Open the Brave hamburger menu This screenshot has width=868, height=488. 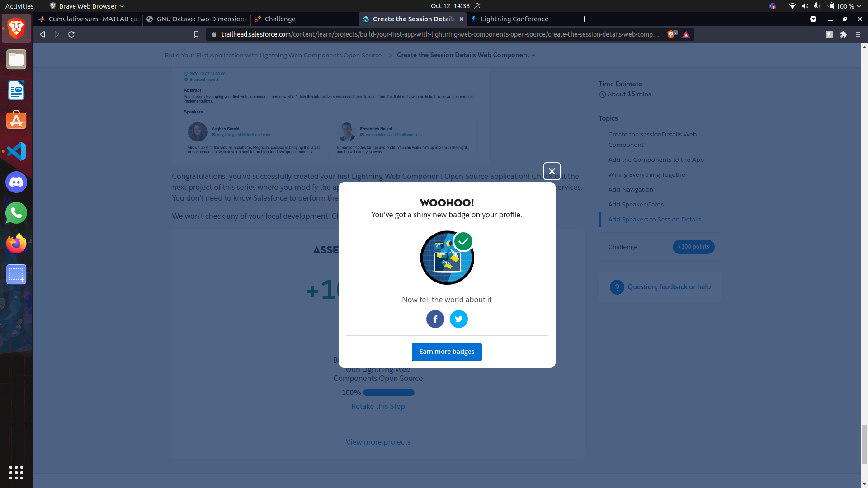coord(858,34)
